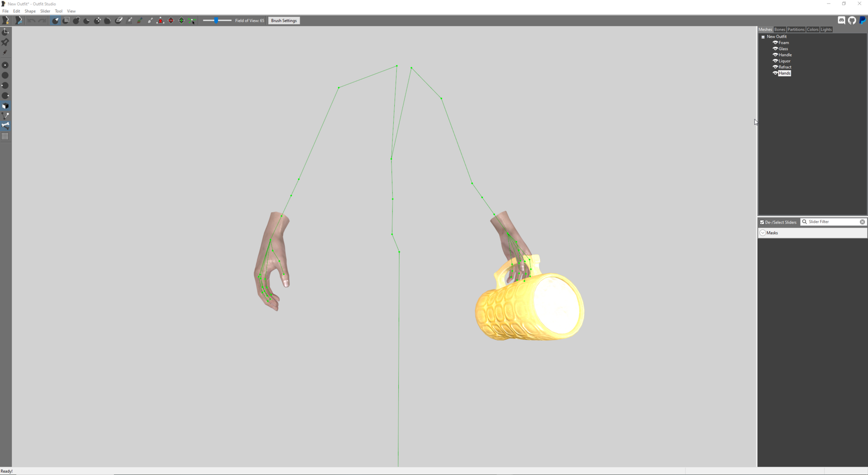Viewport: 868px width, 475px height.
Task: Select the Alpha brush tool
Action: pyautogui.click(x=150, y=20)
